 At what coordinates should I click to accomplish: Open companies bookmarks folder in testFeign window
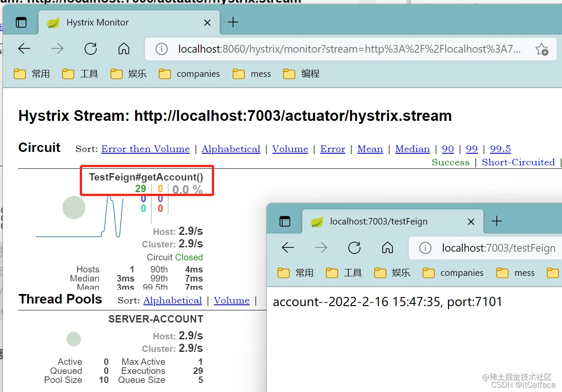(453, 273)
